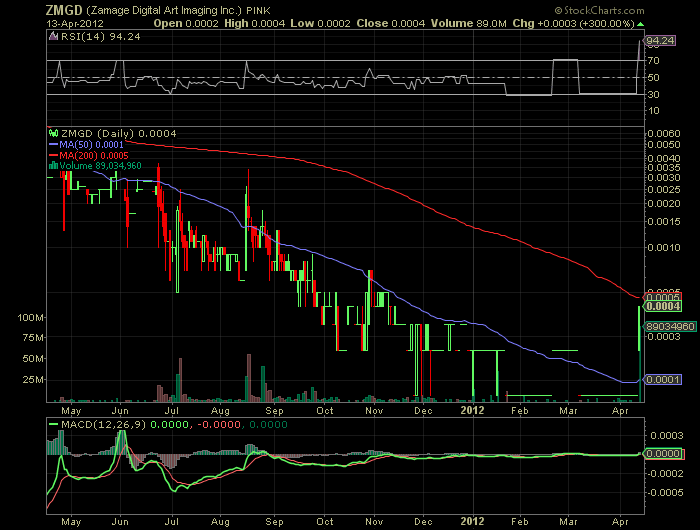Viewport: 700px width, 530px height.
Task: Click the Sep label under the MACD panel
Action: [x=274, y=522]
